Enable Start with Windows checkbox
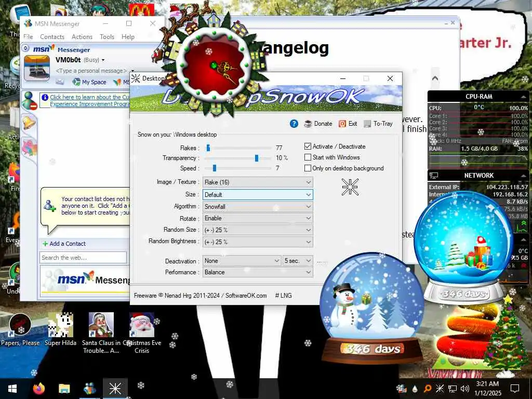 (308, 157)
